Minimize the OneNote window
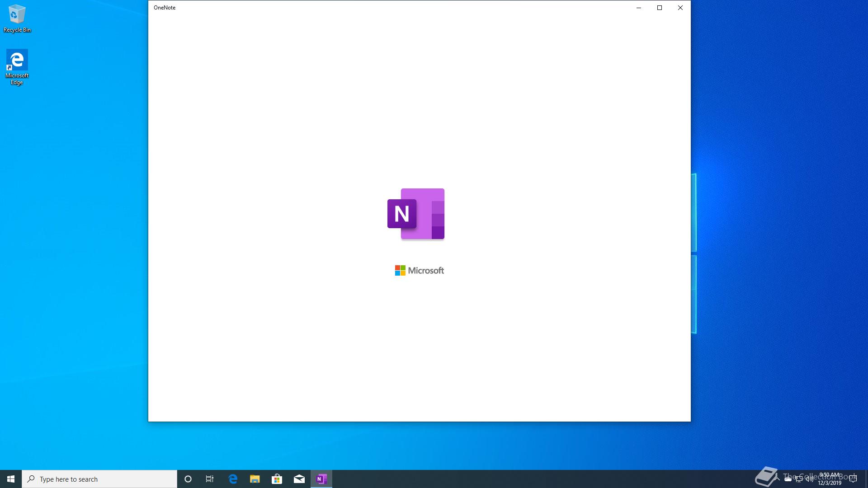The image size is (868, 488). (639, 8)
